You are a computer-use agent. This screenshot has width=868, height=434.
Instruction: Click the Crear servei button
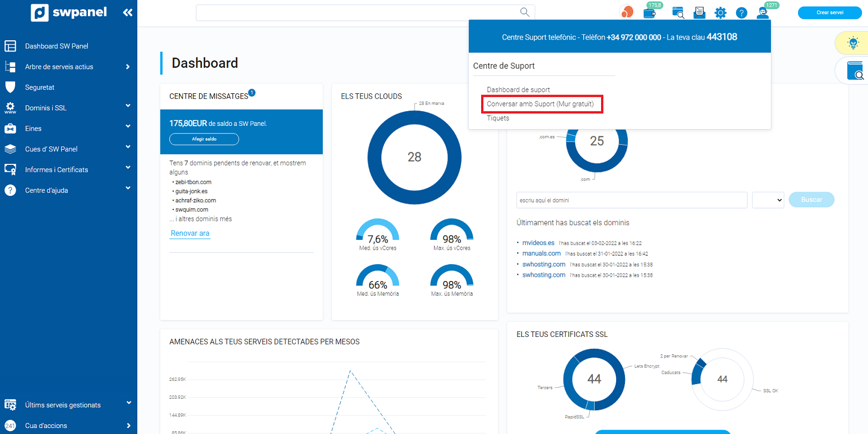tap(829, 12)
